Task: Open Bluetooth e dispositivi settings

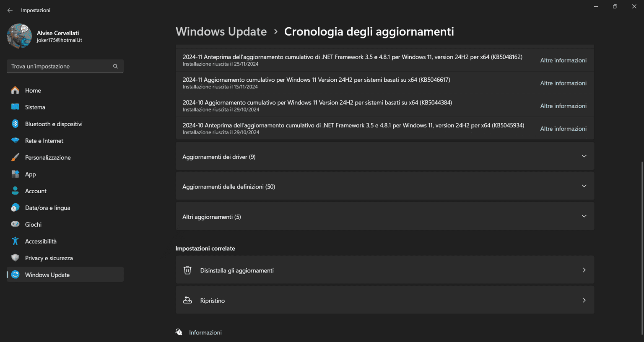Action: [x=16, y=124]
